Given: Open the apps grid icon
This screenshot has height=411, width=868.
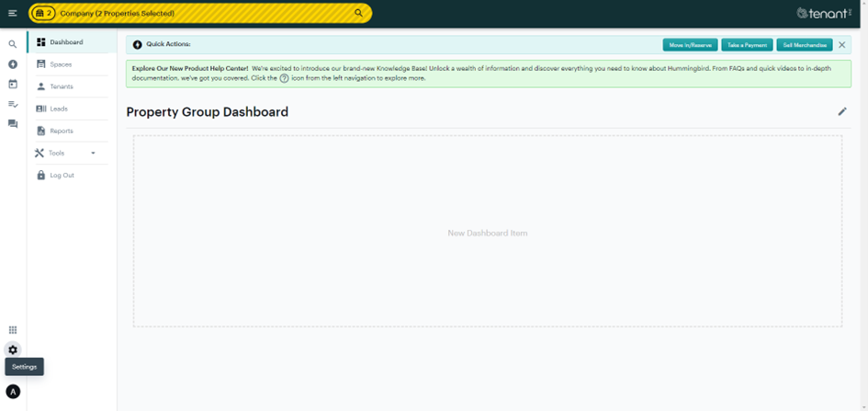Looking at the screenshot, I should (x=13, y=330).
